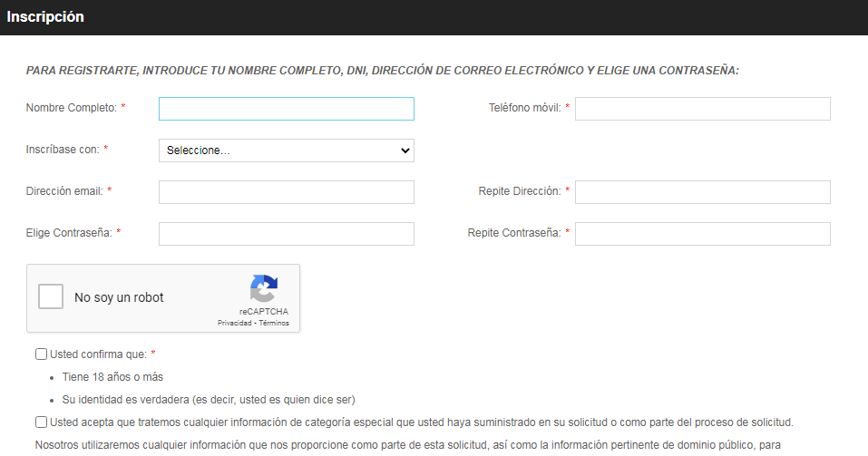Click the Inscríbase con label

coord(63,150)
